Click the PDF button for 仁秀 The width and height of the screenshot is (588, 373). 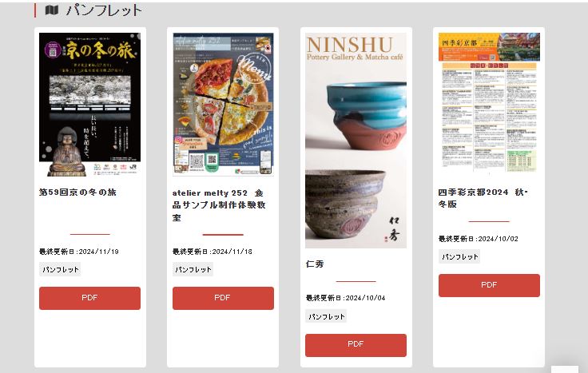pos(356,345)
